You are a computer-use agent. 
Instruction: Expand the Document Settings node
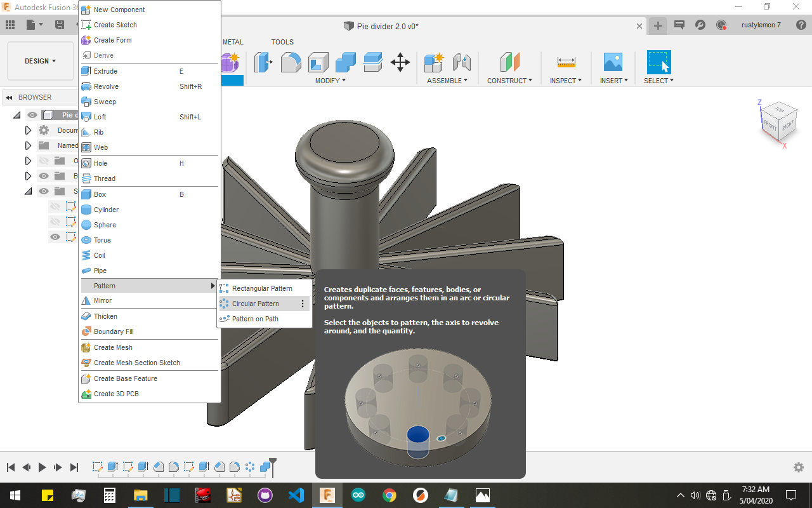click(28, 130)
